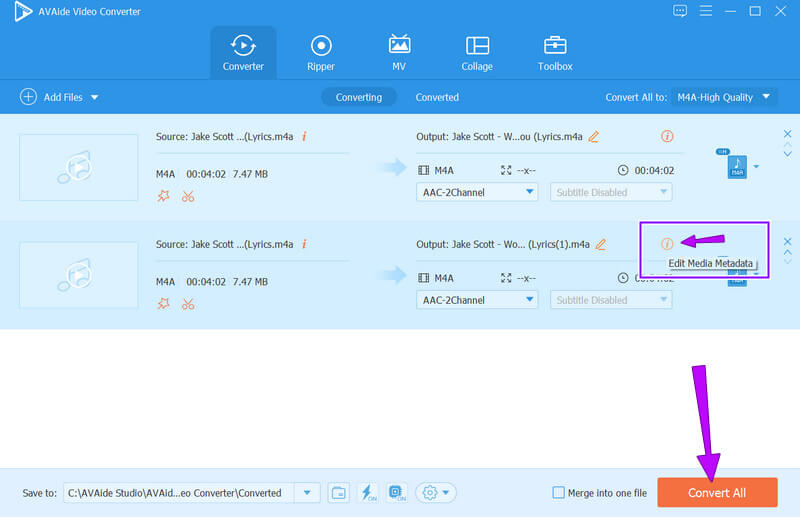
Task: Select second file's audio thumbnail
Action: click(x=79, y=275)
